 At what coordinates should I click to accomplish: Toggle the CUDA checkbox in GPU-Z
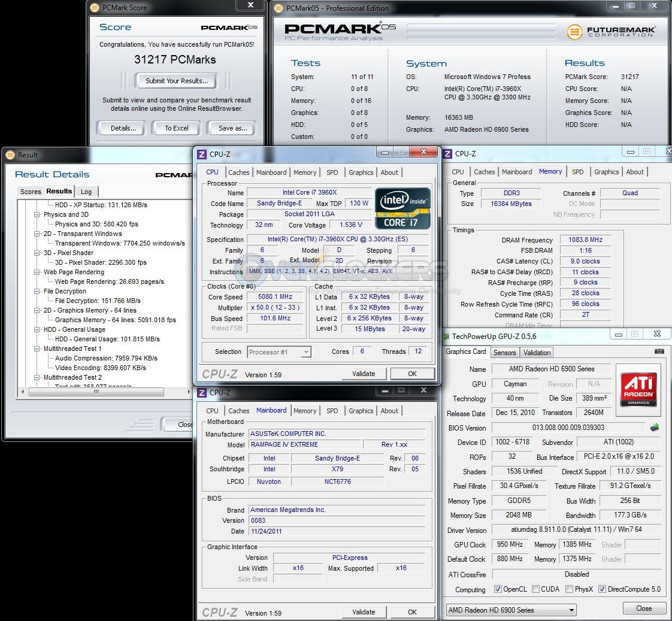pos(535,589)
